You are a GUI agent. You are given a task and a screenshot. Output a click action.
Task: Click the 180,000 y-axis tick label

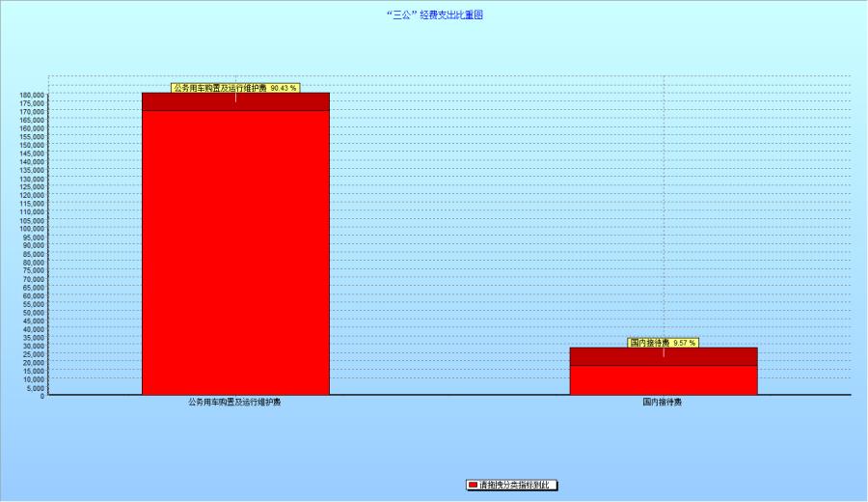click(32, 95)
